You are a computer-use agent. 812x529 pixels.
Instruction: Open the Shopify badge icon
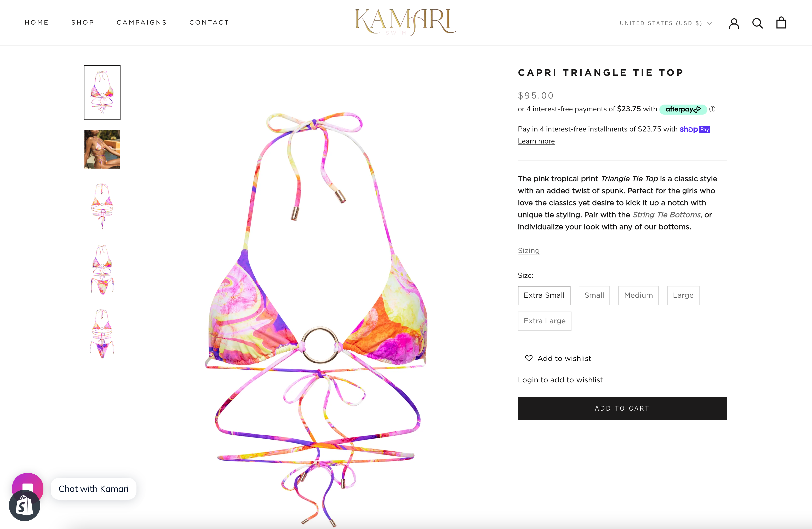coord(25,505)
